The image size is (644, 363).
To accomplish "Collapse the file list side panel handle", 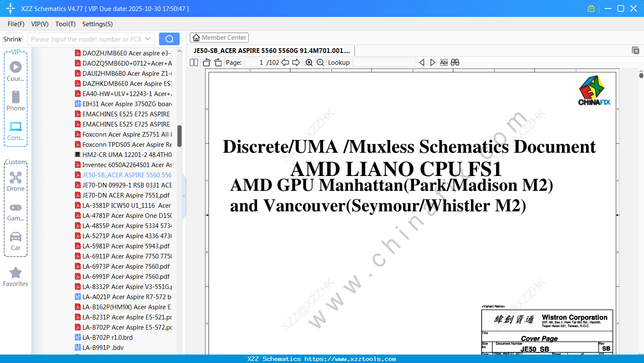I will coord(184,195).
